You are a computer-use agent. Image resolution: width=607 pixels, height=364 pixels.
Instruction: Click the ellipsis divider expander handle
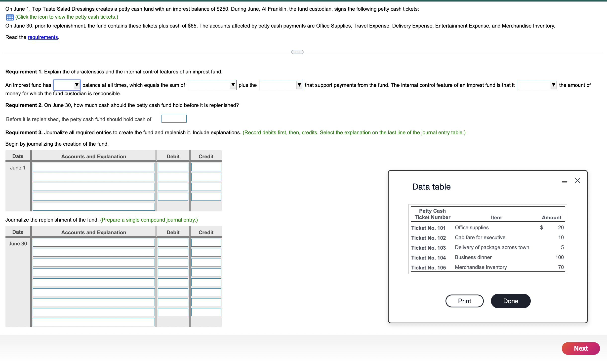297,52
